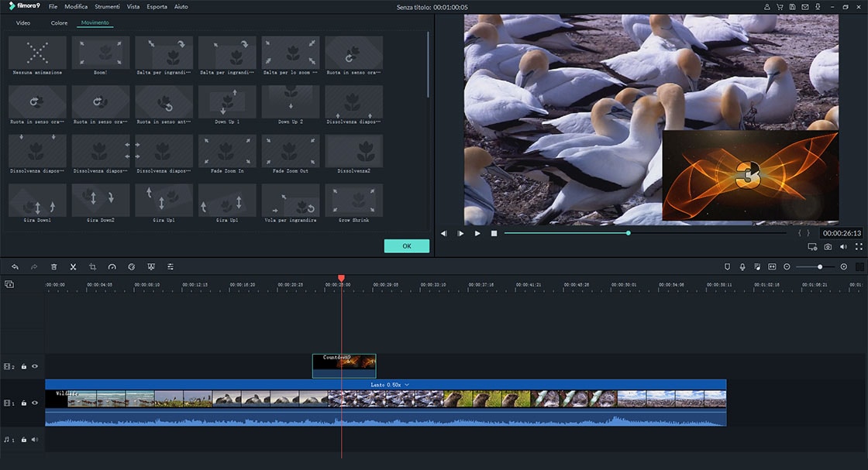Delete the selected clip with trash icon
This screenshot has height=470, width=868.
pyautogui.click(x=53, y=267)
